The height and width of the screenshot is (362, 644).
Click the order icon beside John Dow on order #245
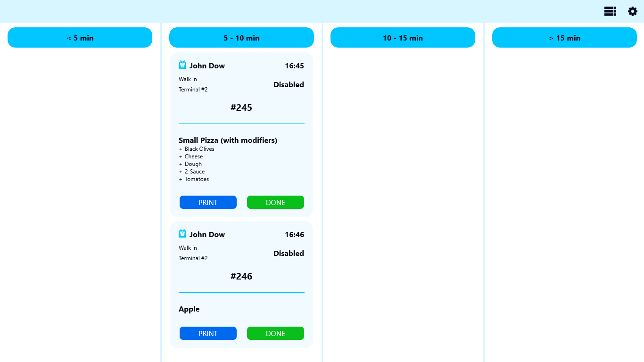click(x=182, y=65)
